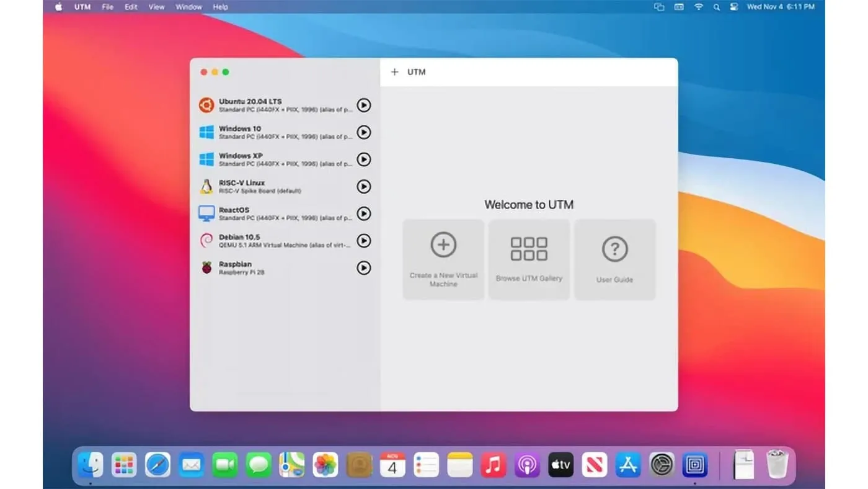
Task: Click the RISC-V Linux penguin icon
Action: click(x=208, y=186)
